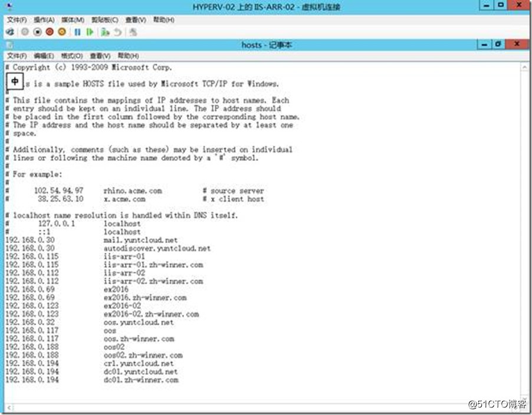Click the IP '102.54.94.97'
Viewport: 532px width, 415px height.
pos(59,190)
